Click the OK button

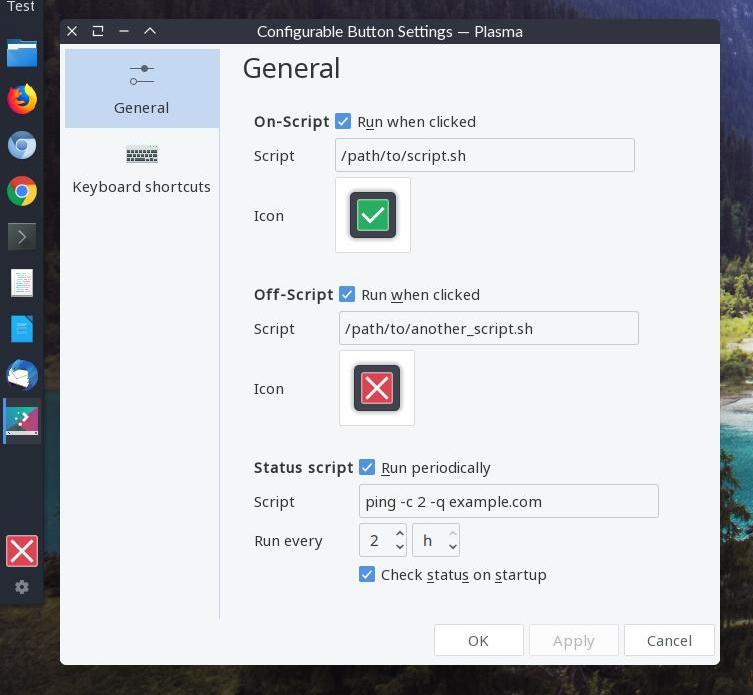(x=478, y=640)
